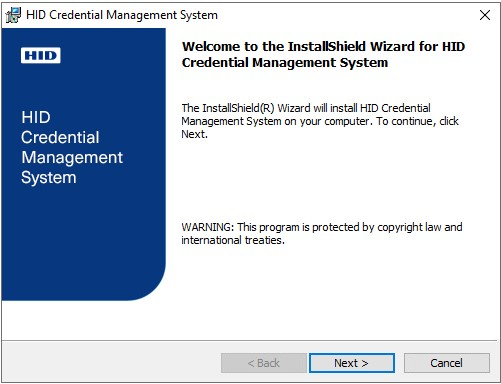501x384 pixels.
Task: Click the white HID logo badge
Action: 41,55
